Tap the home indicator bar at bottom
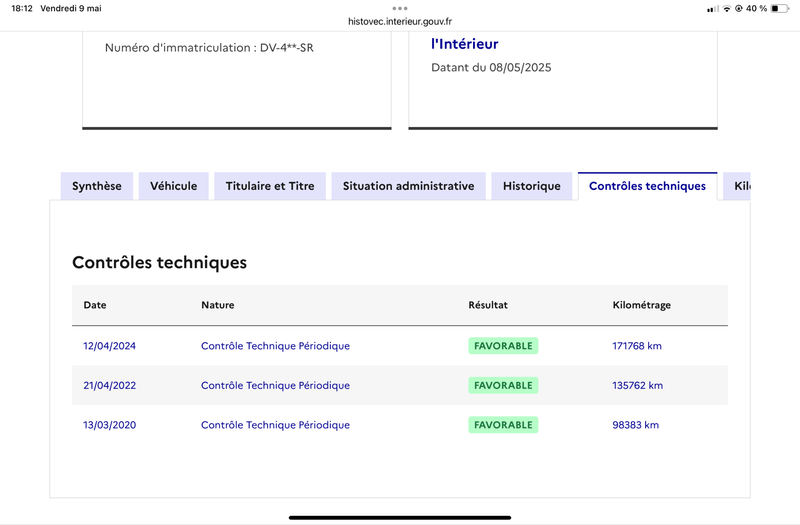The width and height of the screenshot is (800, 525). (x=400, y=518)
